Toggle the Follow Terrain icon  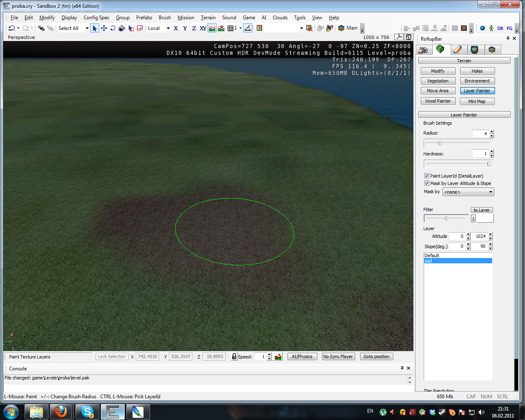[x=212, y=28]
